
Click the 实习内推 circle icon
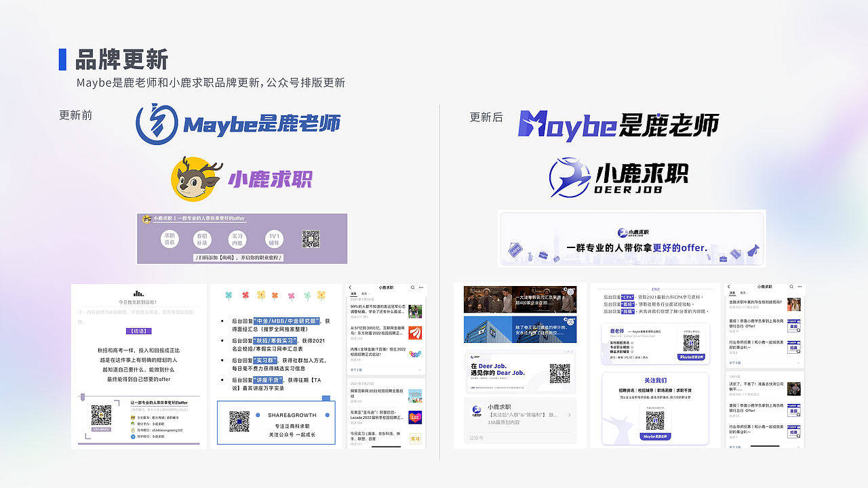(237, 239)
